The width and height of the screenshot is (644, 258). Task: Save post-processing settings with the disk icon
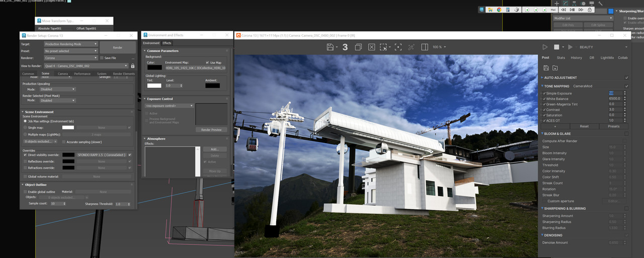(546, 68)
